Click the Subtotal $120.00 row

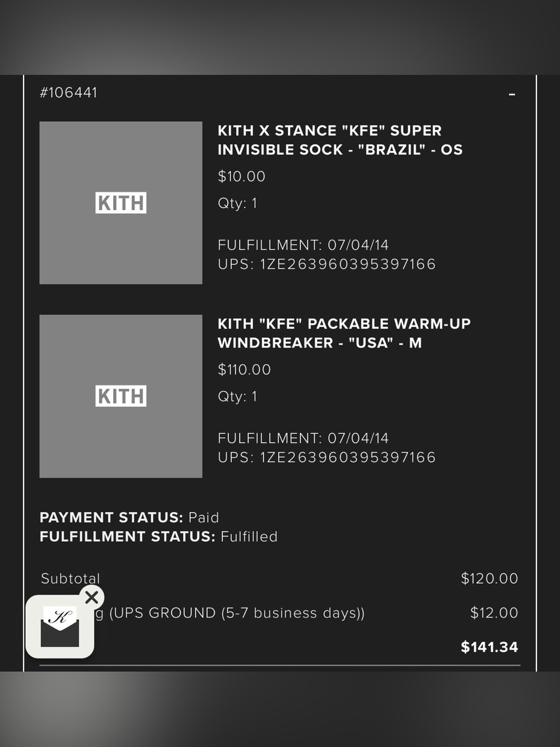click(x=279, y=578)
